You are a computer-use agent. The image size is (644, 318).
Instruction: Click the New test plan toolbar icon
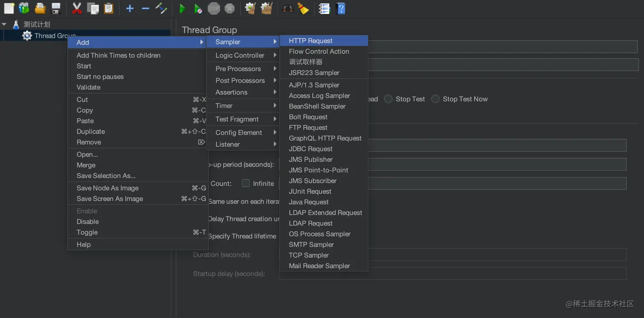9,8
